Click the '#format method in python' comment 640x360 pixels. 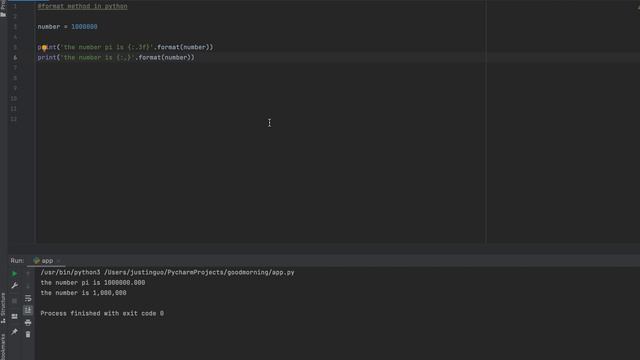pos(82,7)
